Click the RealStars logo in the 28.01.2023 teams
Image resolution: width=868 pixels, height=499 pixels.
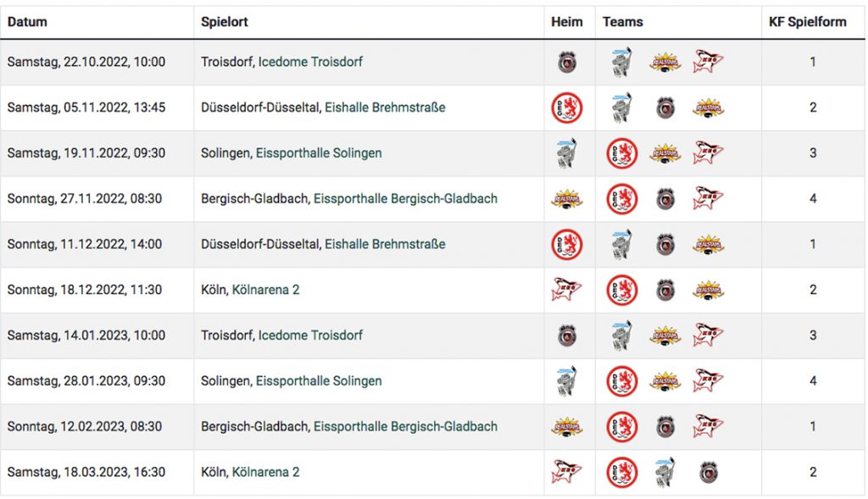[665, 381]
